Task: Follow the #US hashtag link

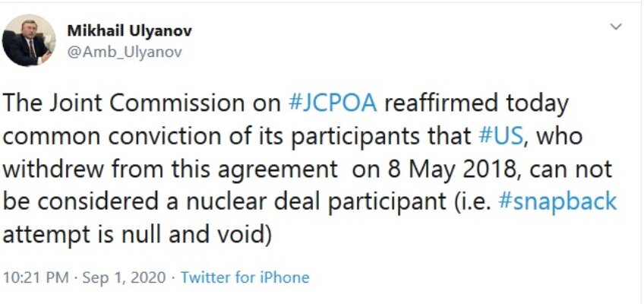Action: point(501,136)
